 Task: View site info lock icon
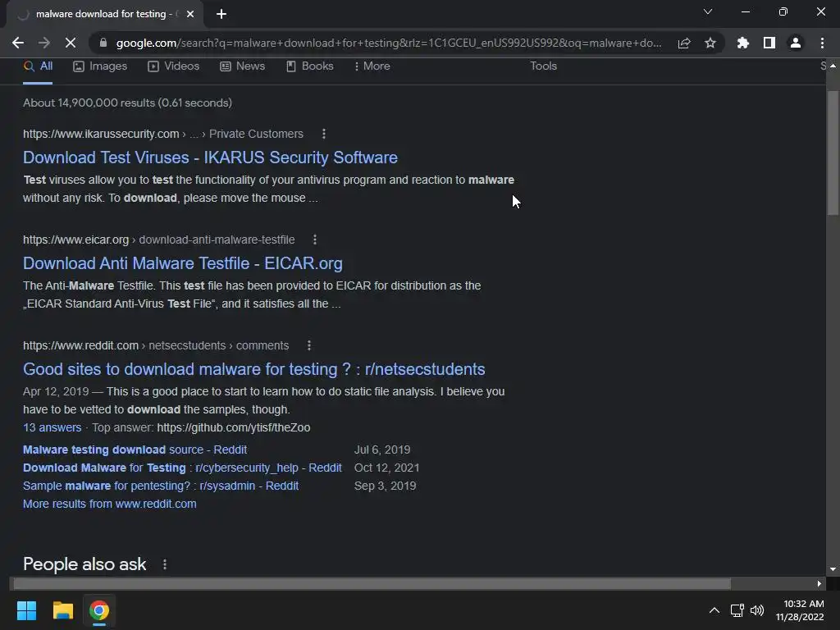103,43
